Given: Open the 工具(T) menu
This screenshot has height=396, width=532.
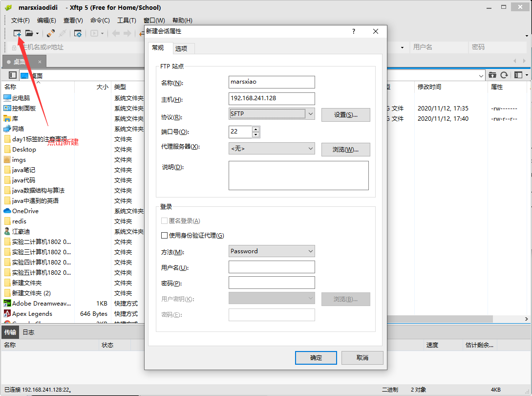Looking at the screenshot, I should point(127,21).
